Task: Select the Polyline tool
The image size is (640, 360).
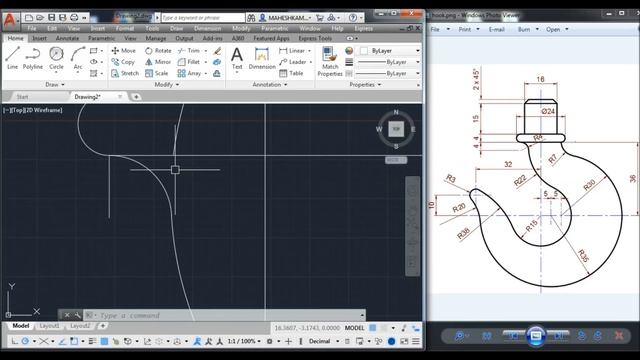Action: tap(33, 58)
